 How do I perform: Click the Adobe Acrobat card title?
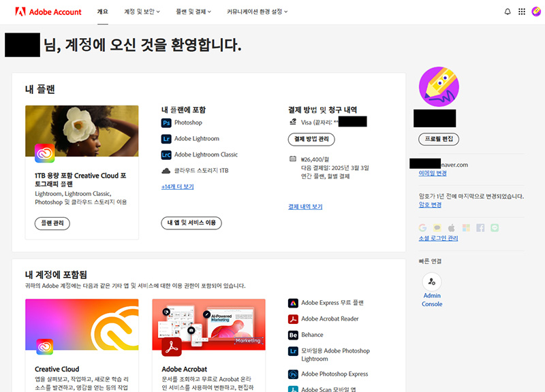point(184,369)
